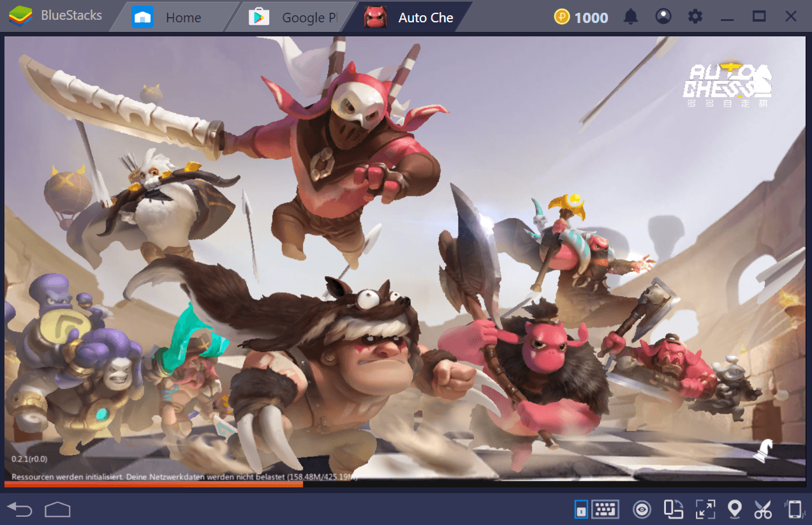The height and width of the screenshot is (525, 812).
Task: Open the notifications bell
Action: click(x=631, y=17)
